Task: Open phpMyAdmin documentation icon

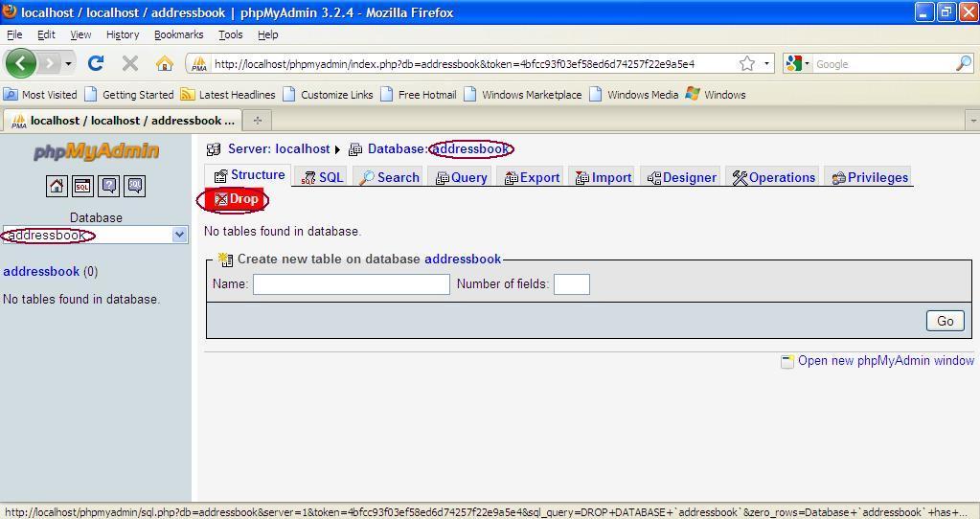Action: (109, 186)
